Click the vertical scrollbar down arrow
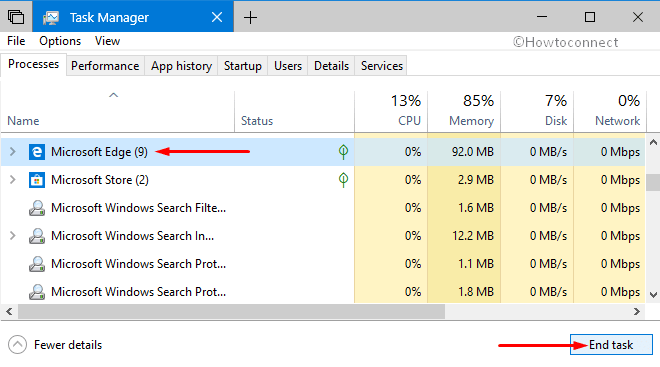660x367 pixels. pyautogui.click(x=653, y=295)
